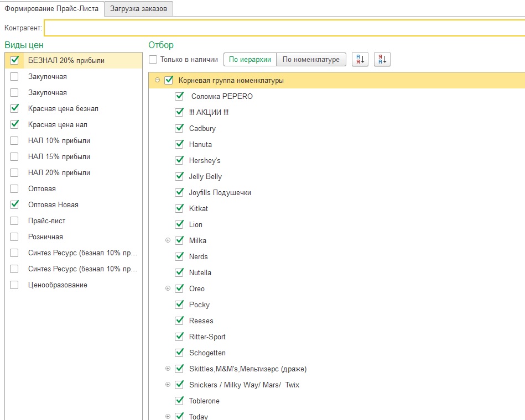525x420 pixels.
Task: Uncheck 'БЕЗНАЛ 20% прибыли' price type
Action: tap(14, 60)
